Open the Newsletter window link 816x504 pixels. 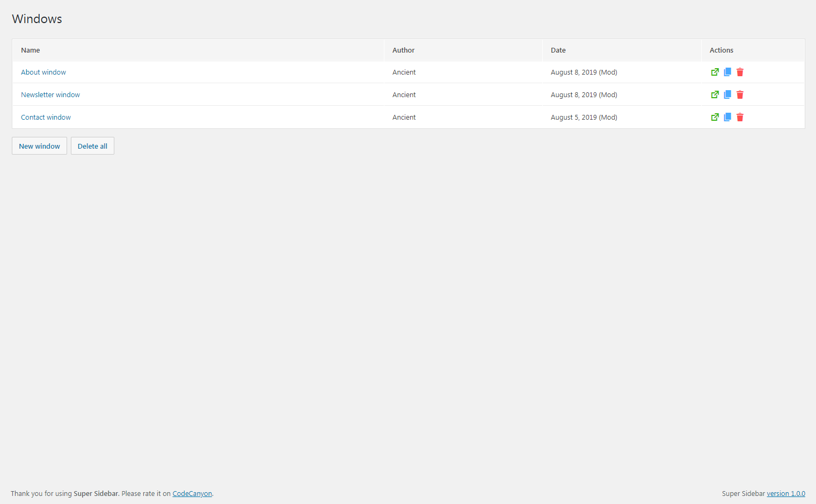(x=50, y=95)
